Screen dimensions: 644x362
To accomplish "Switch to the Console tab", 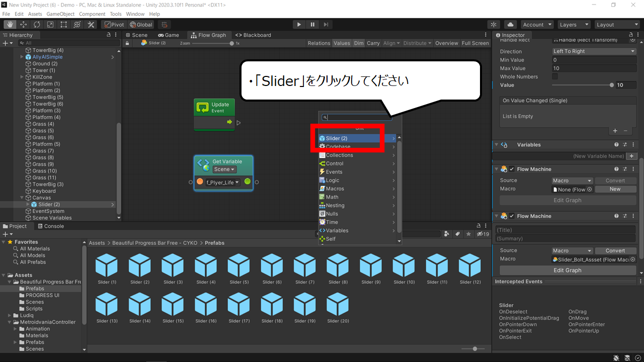I will click(x=51, y=226).
